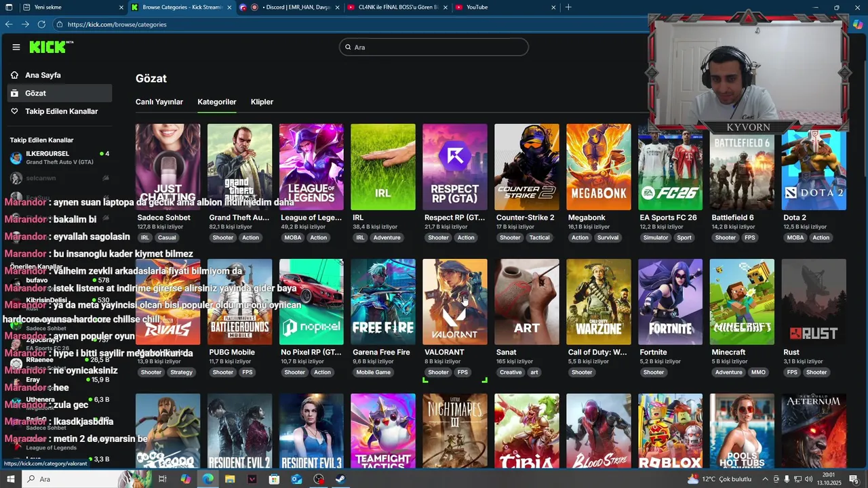The width and height of the screenshot is (868, 488).
Task: Open ILKERGURSEL followed channel
Action: [x=60, y=158]
